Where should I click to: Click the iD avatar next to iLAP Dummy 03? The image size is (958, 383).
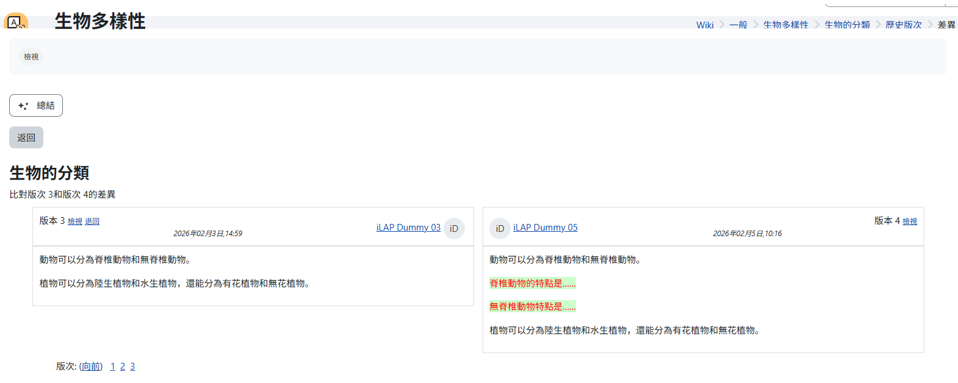[x=454, y=228]
